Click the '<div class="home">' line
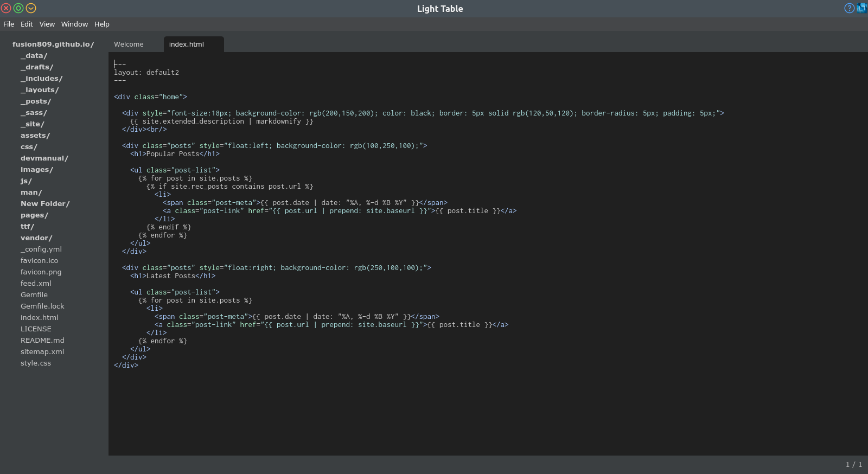Image resolution: width=868 pixels, height=474 pixels. point(150,97)
